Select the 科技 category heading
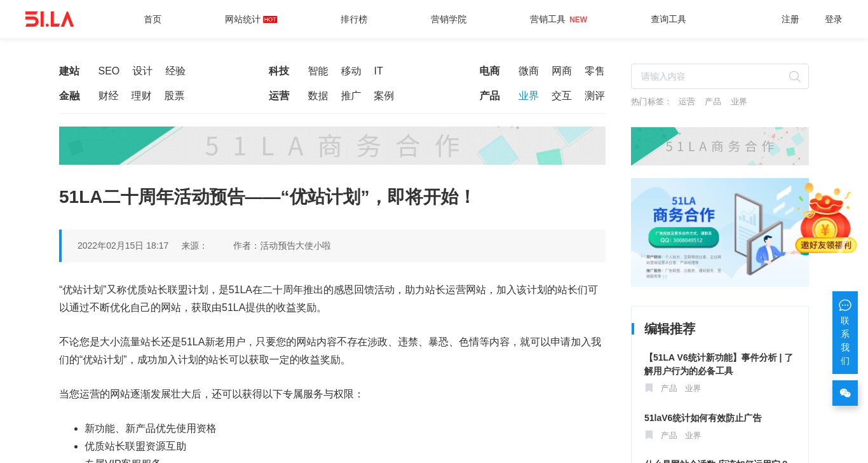 pos(279,71)
